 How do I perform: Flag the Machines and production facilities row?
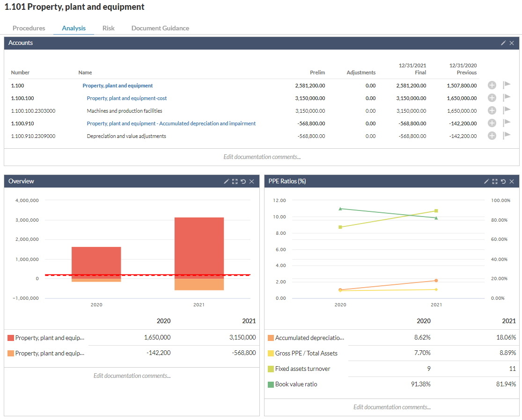click(x=507, y=110)
